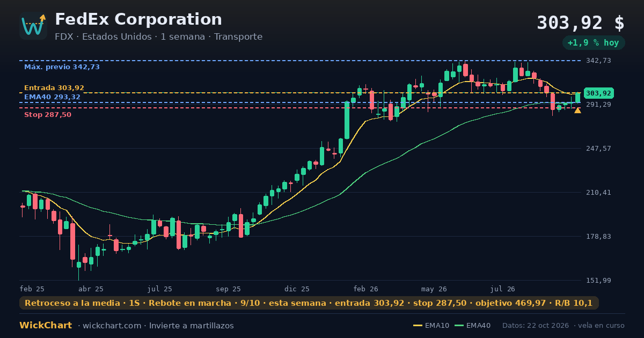Viewport: 644px width, 338px height.
Task: Click the EMA40 293,32 label
Action: point(53,97)
